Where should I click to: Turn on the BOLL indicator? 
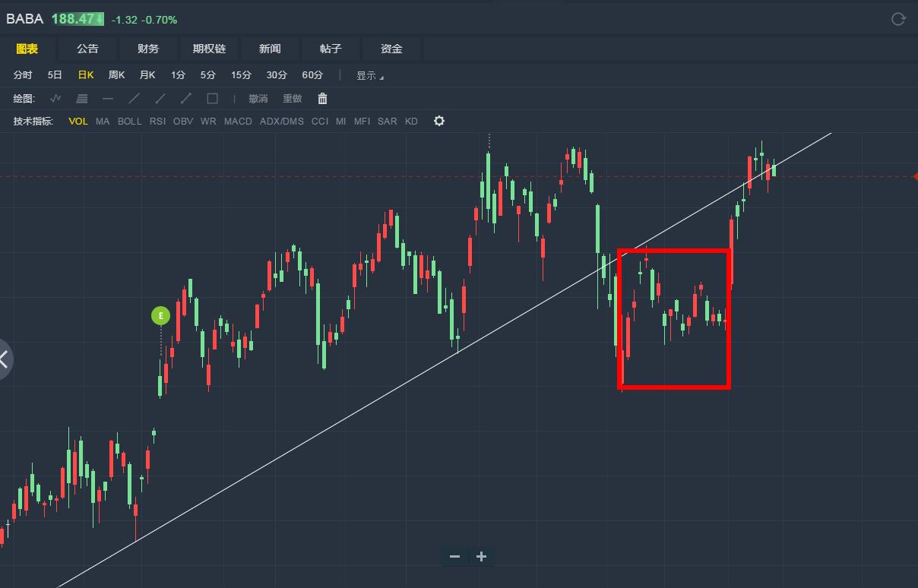click(x=129, y=122)
